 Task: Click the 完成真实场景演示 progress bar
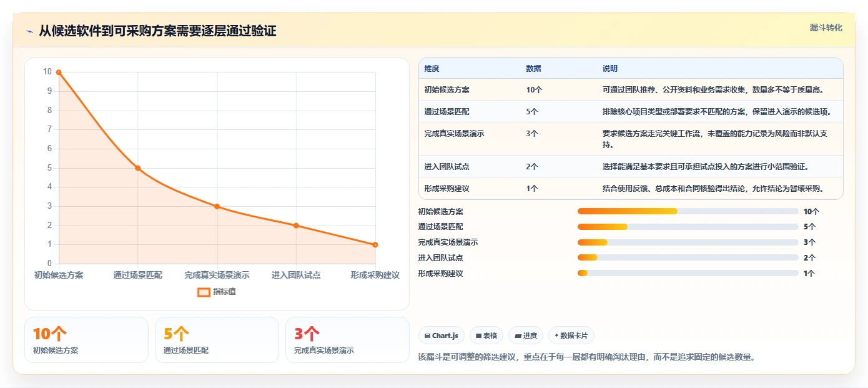click(x=688, y=242)
